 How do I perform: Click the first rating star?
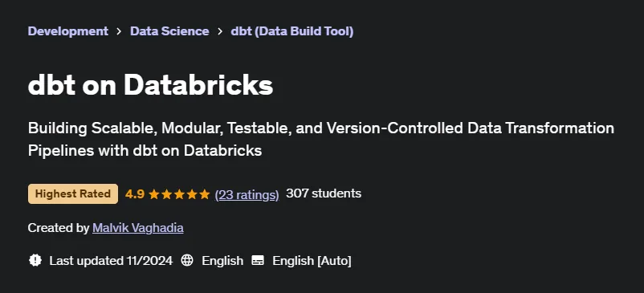point(154,194)
